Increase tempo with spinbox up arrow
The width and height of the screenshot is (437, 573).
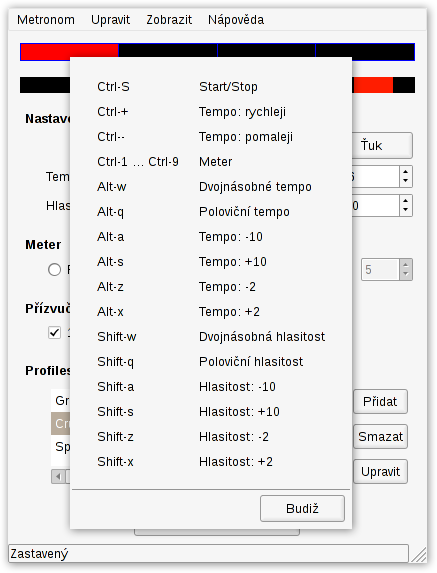click(406, 171)
